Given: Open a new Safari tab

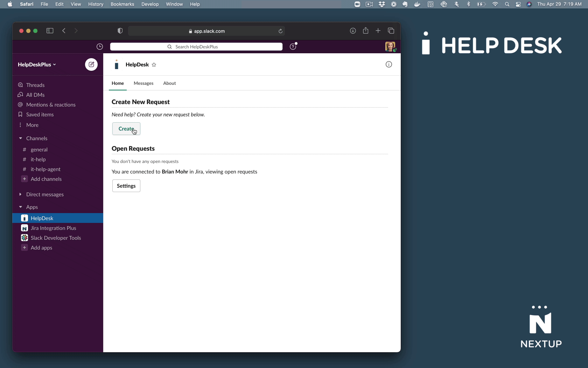Looking at the screenshot, I should (x=378, y=31).
